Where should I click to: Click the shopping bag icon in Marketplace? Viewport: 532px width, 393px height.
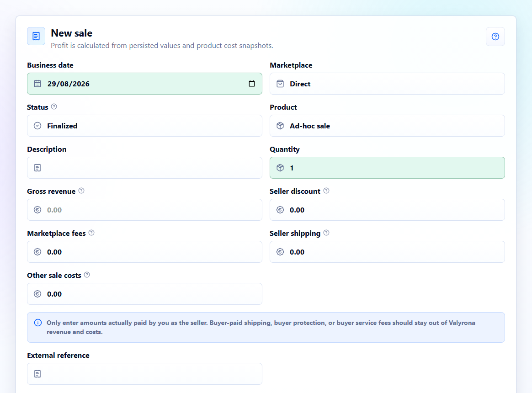280,84
